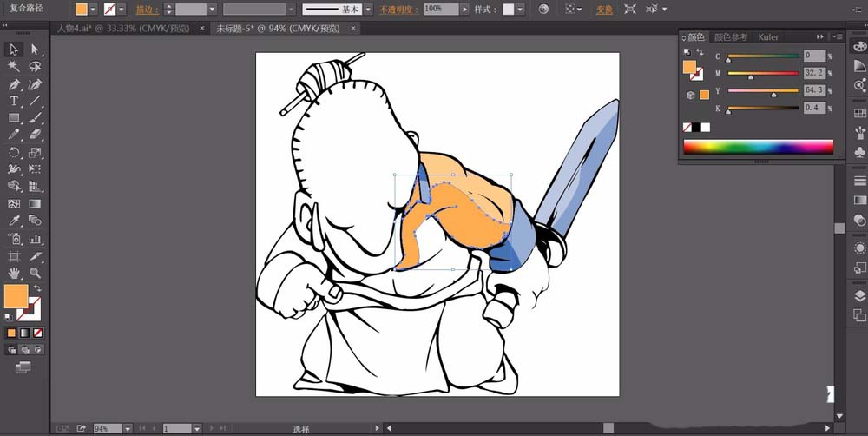The height and width of the screenshot is (436, 868).
Task: Open the Swatches grid icon in dock
Action: tap(859, 112)
